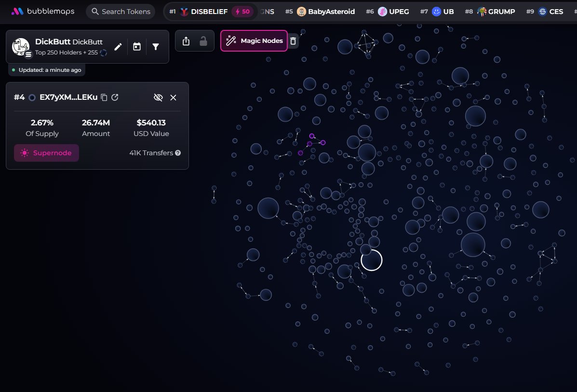The height and width of the screenshot is (392, 577).
Task: Click the DickButt token avatar
Action: pyautogui.click(x=21, y=47)
